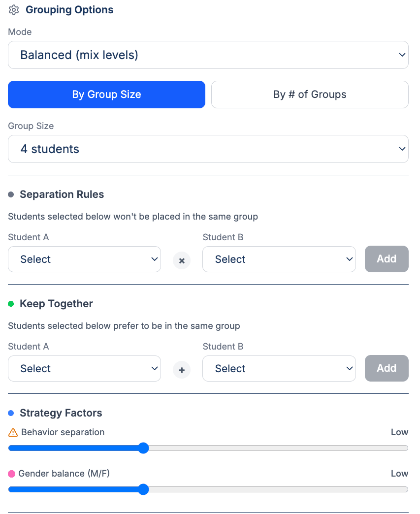
Task: Click the Grouping Options gear icon
Action: tap(14, 10)
